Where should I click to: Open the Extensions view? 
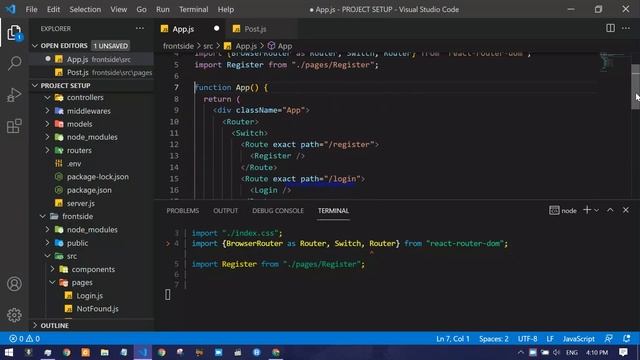(x=14, y=126)
